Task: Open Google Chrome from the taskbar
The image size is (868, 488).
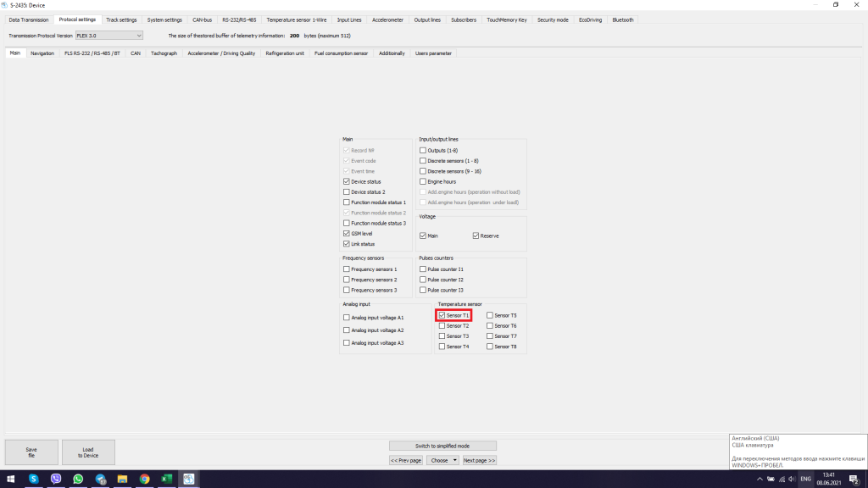Action: [x=145, y=479]
